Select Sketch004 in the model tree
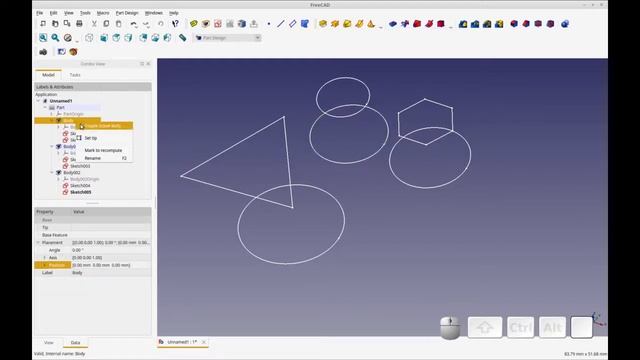640x360 pixels. point(80,186)
